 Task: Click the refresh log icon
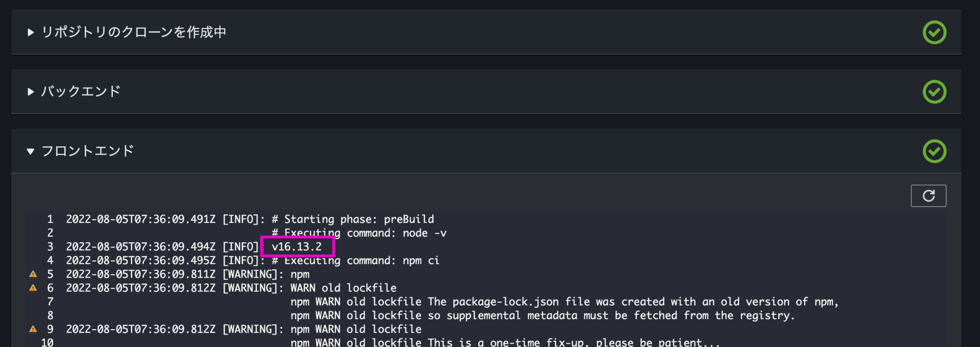click(x=928, y=195)
